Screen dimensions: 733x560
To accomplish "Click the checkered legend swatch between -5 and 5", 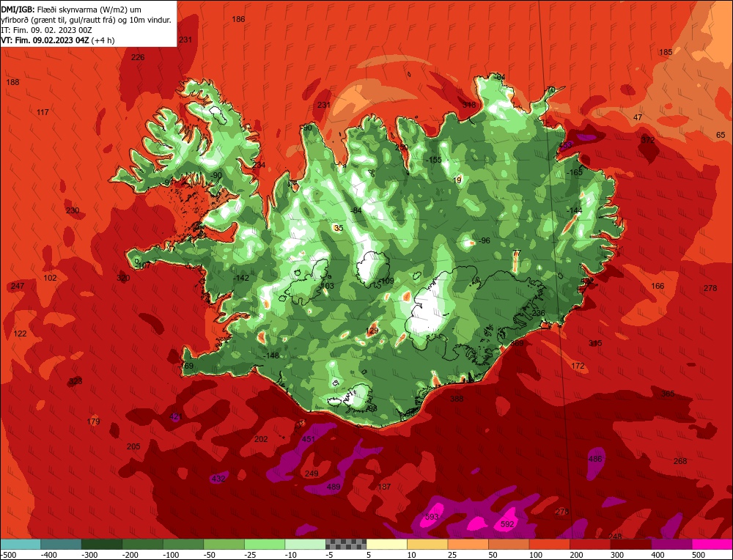I will click(346, 544).
